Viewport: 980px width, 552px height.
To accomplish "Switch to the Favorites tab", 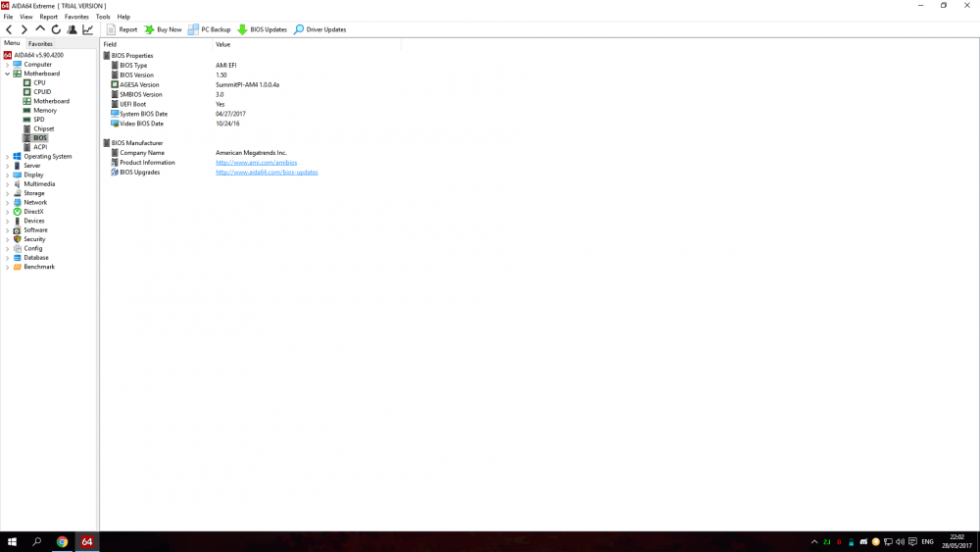I will click(x=40, y=44).
